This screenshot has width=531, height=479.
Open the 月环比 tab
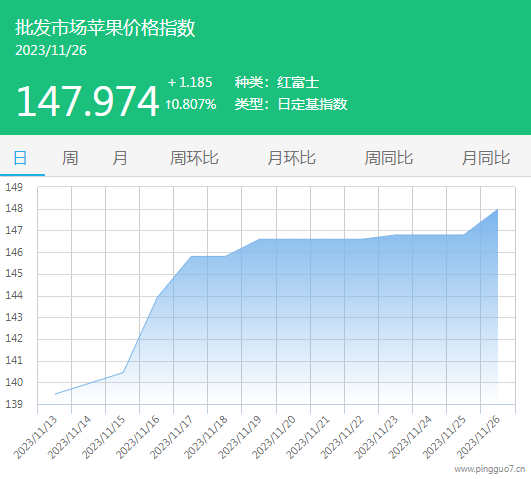click(x=292, y=158)
